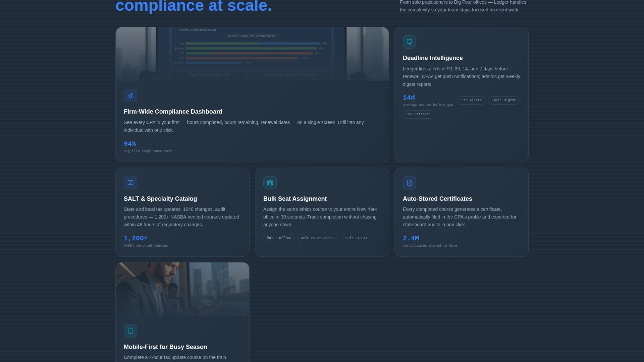Click the bell icon above Deadline Intelligence
644x362 pixels.
[x=410, y=42]
